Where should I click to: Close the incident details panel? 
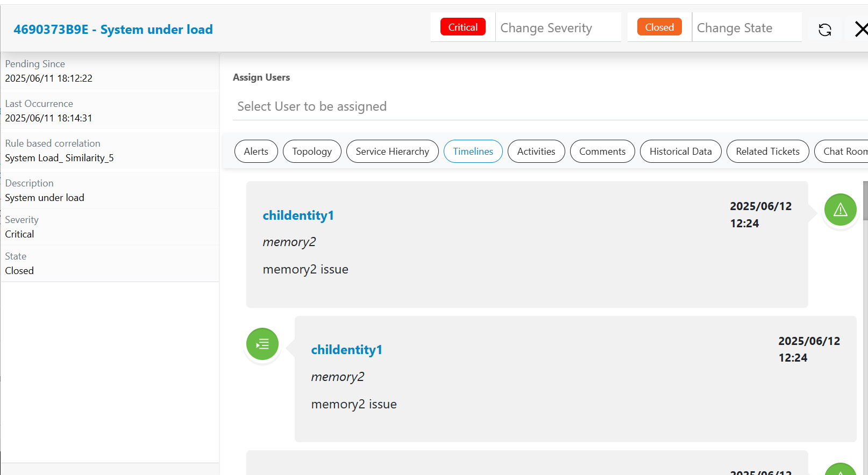[x=860, y=29]
